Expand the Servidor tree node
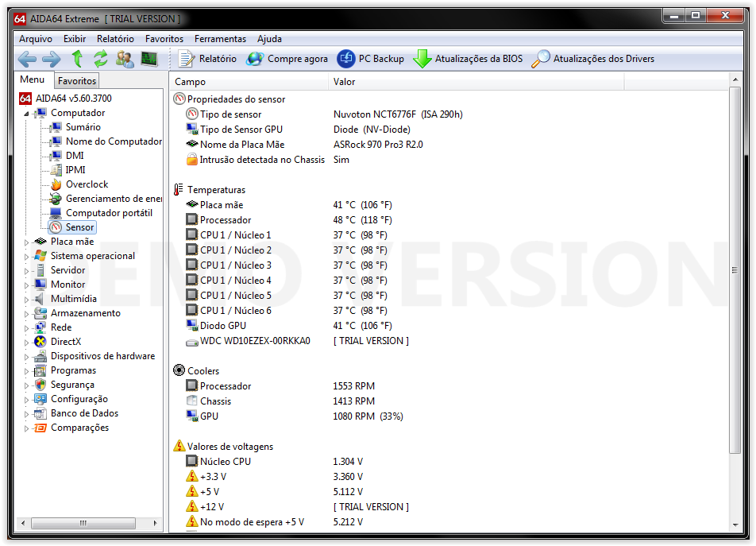 (x=26, y=270)
